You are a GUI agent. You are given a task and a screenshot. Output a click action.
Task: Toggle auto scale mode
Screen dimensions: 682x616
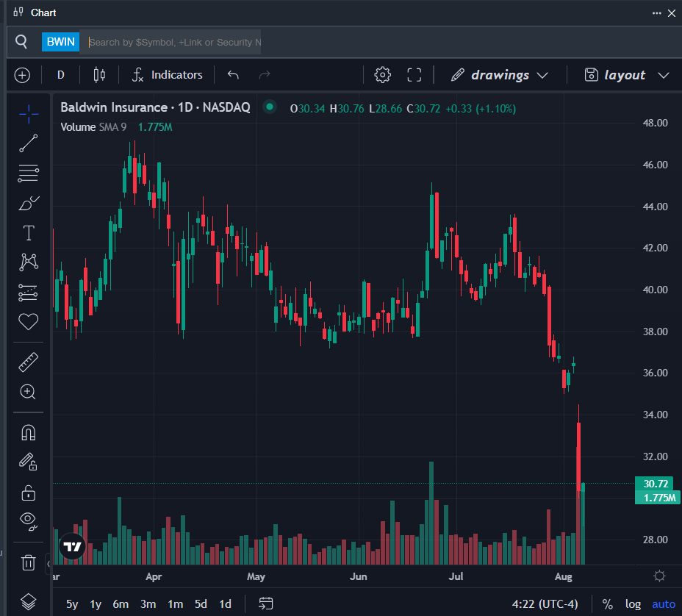pos(664,604)
